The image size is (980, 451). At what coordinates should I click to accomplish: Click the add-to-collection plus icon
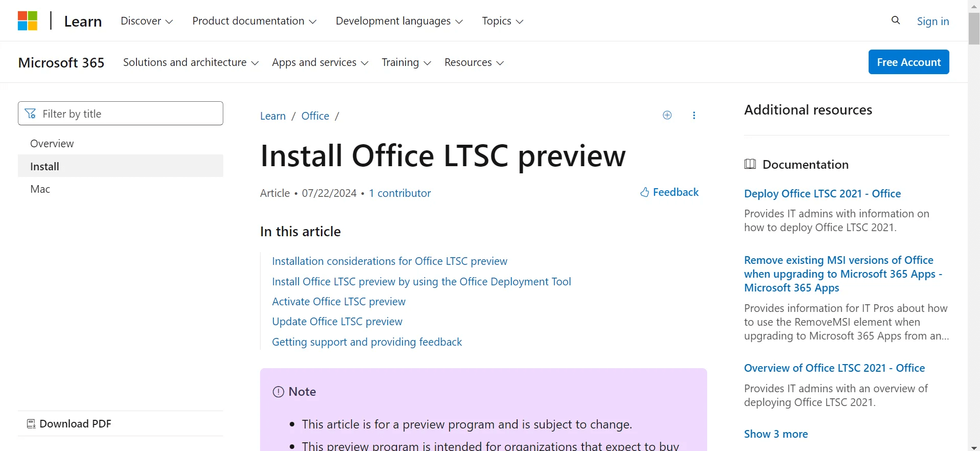click(667, 115)
